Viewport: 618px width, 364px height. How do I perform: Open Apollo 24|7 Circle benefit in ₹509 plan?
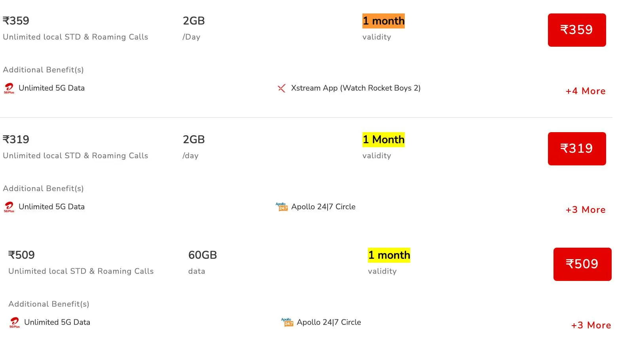[x=329, y=322]
